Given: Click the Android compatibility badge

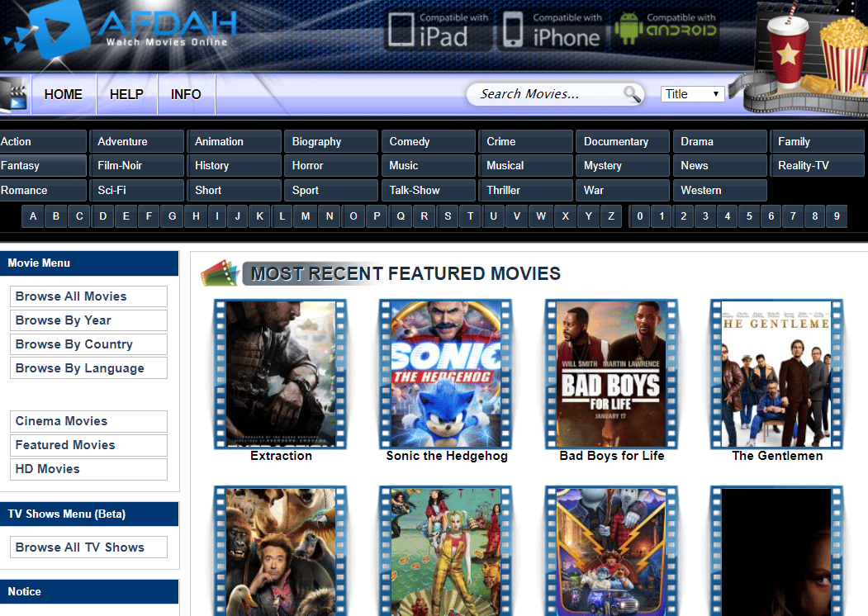Looking at the screenshot, I should click(667, 29).
